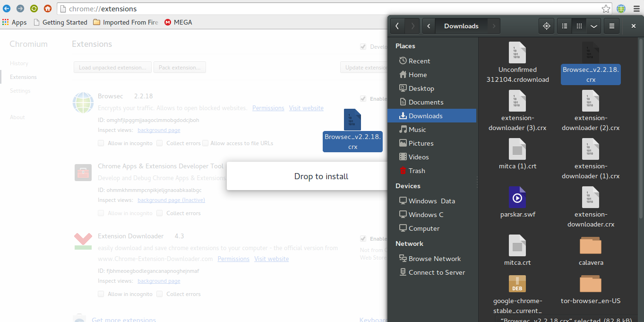Viewport: 644px width, 322px height.
Task: Switch file manager to grid view
Action: pos(579,26)
